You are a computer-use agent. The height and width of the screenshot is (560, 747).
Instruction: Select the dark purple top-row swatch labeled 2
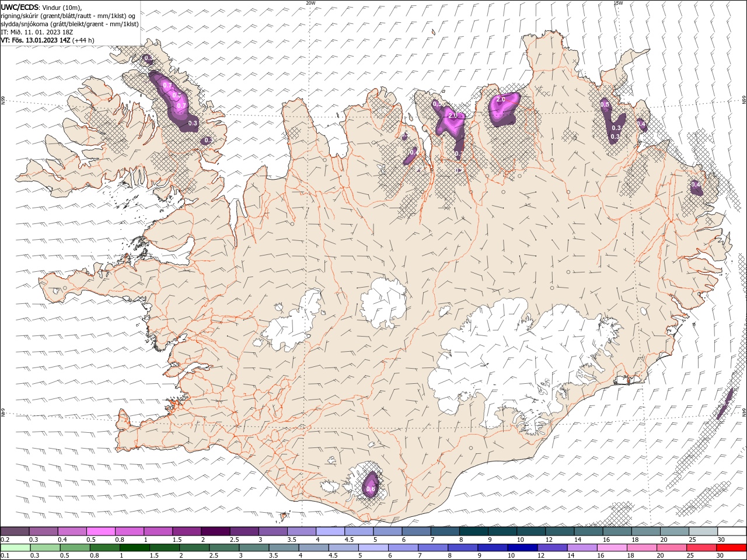coord(215,531)
